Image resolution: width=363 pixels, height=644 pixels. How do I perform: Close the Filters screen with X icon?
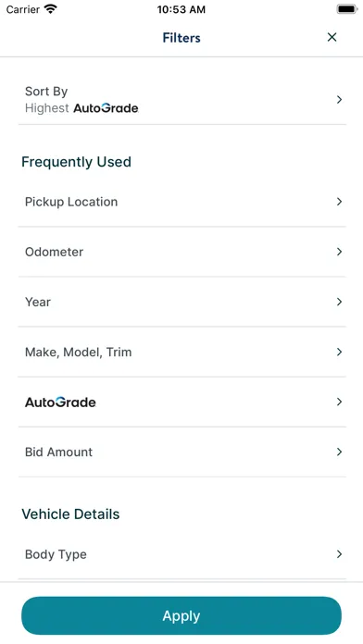coord(332,37)
